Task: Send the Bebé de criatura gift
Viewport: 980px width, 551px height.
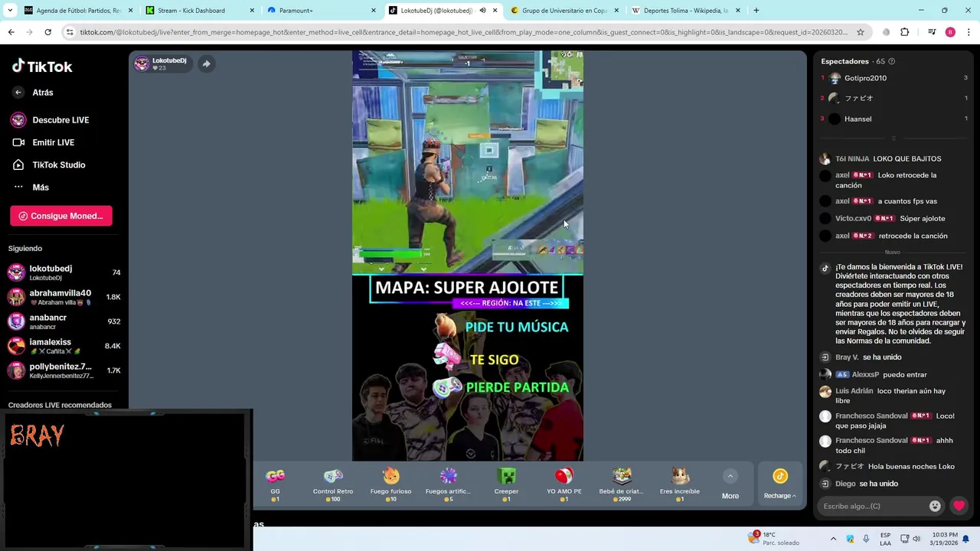Action: [621, 484]
